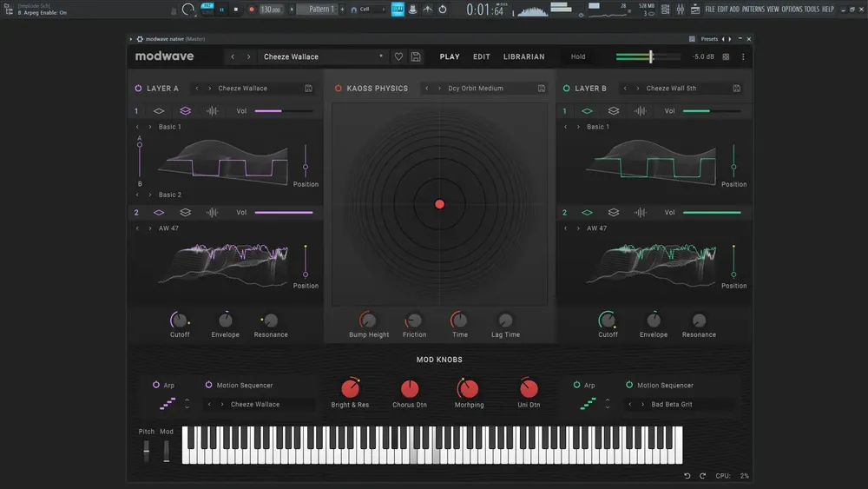Toggle the Layer A power button

tap(138, 88)
